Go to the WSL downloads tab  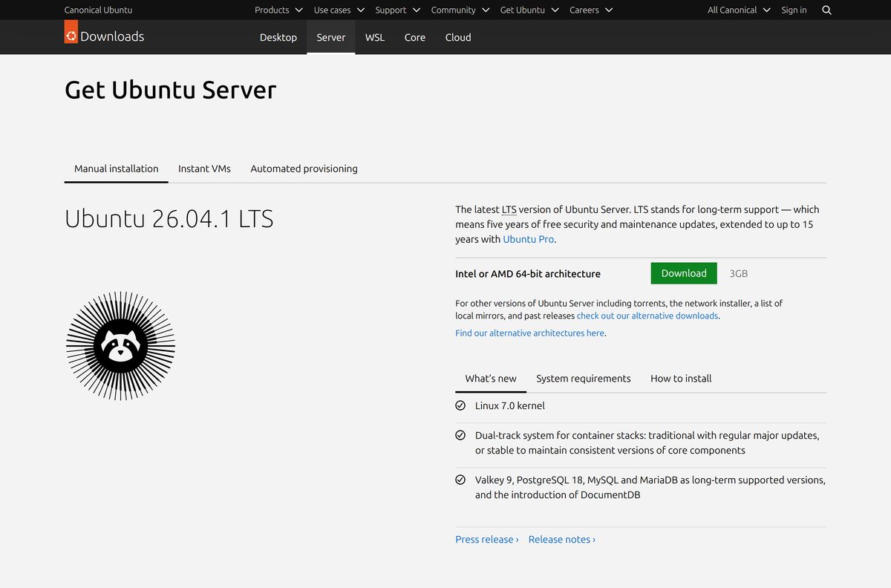375,37
